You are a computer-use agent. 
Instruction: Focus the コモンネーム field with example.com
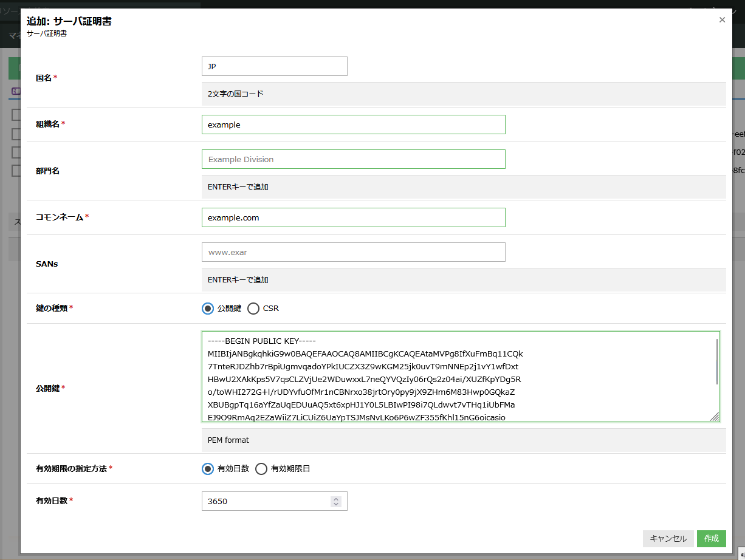353,217
